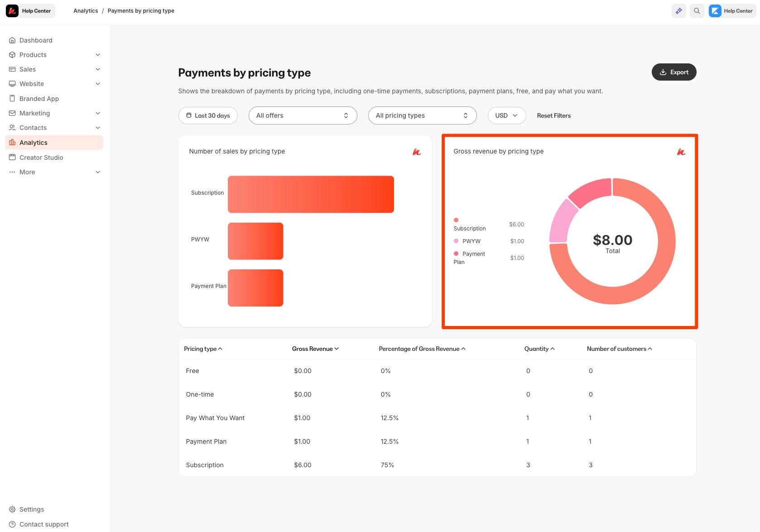Click the search magnifier icon
This screenshot has width=760, height=532.
(697, 10)
